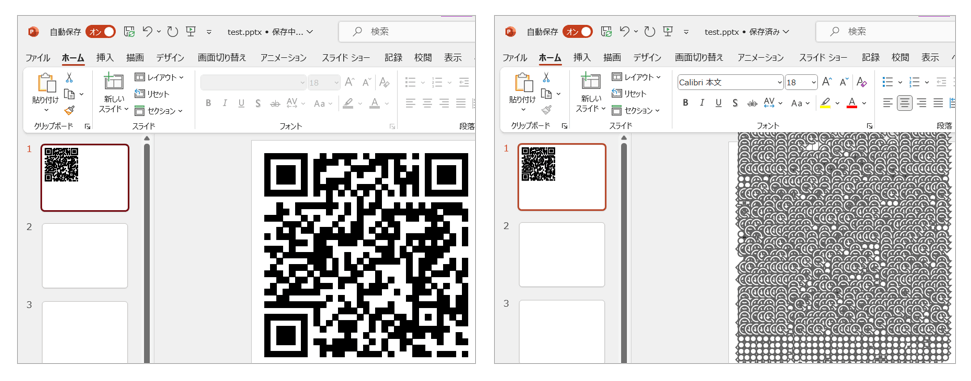Decrease font size icon in right window
This screenshot has width=971, height=381.
click(x=843, y=82)
